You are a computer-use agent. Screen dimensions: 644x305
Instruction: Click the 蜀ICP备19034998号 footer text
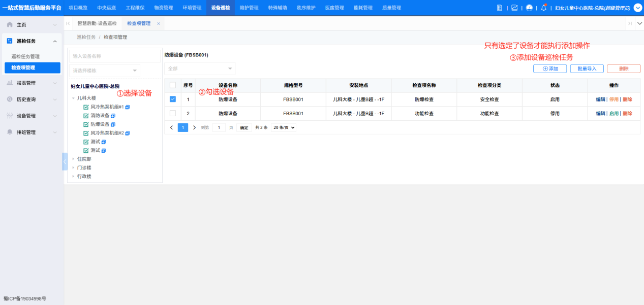pos(24,299)
